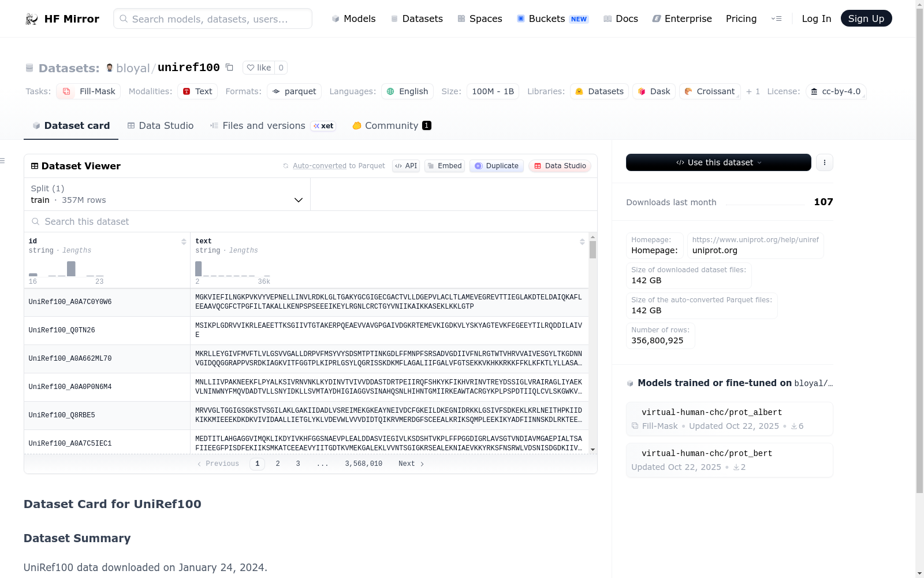
Task: Click the three-dot more options button
Action: click(825, 162)
